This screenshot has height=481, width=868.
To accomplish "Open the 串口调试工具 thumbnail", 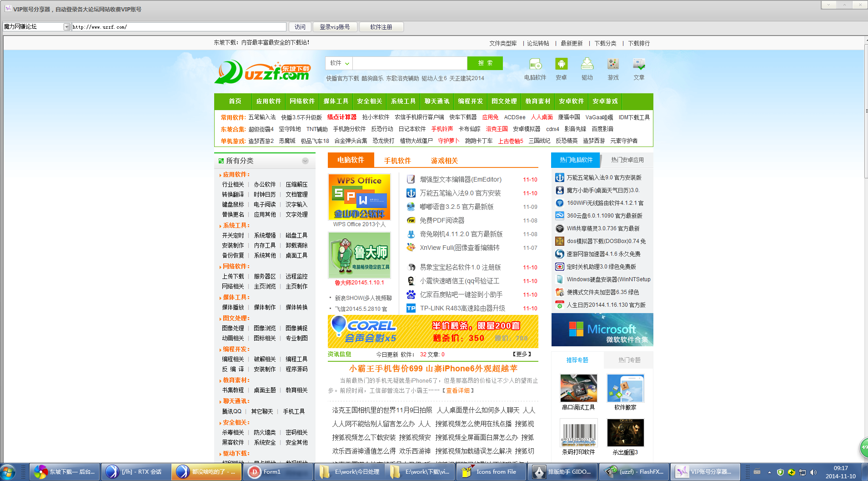I will pyautogui.click(x=578, y=388).
